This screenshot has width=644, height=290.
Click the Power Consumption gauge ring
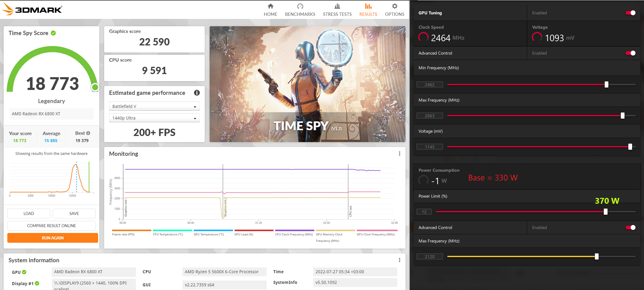click(x=423, y=180)
